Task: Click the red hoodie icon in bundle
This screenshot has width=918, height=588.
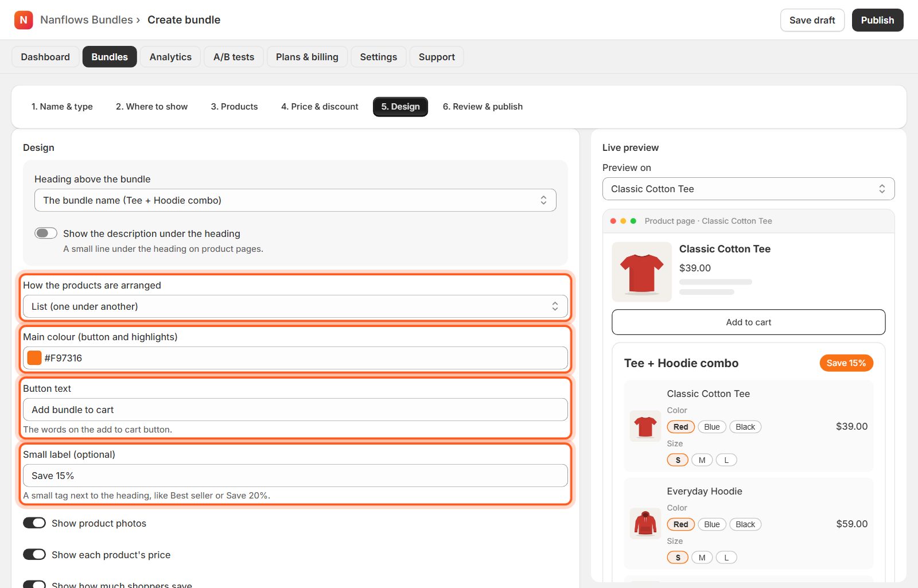Action: (x=645, y=524)
